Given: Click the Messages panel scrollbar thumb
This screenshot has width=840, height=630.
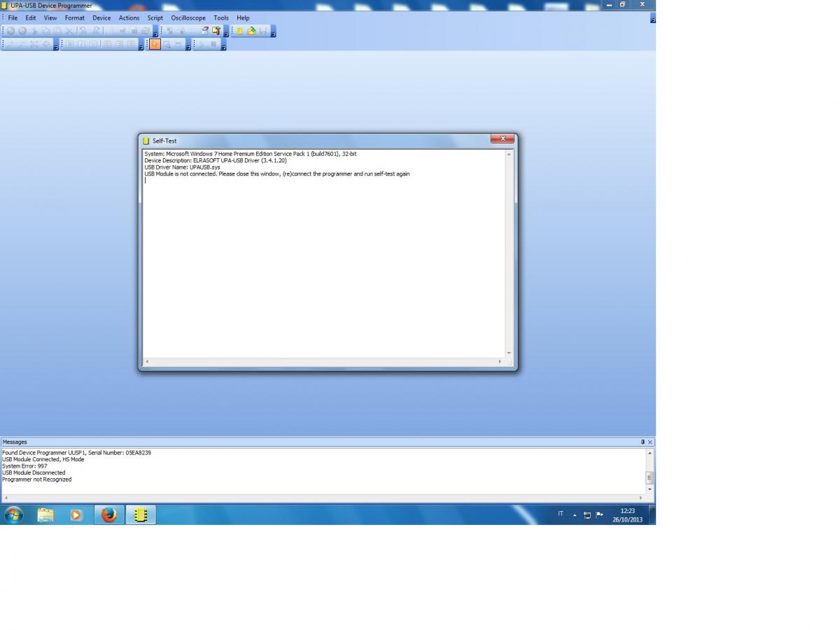Looking at the screenshot, I should [x=650, y=477].
